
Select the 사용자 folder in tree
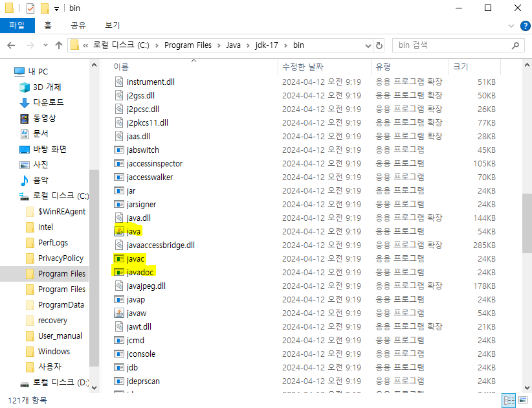50,367
